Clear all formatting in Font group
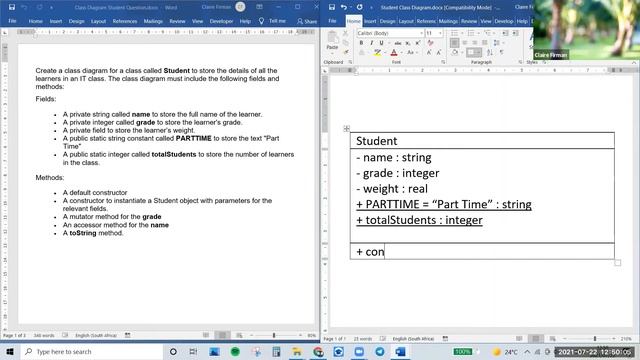 pos(430,43)
